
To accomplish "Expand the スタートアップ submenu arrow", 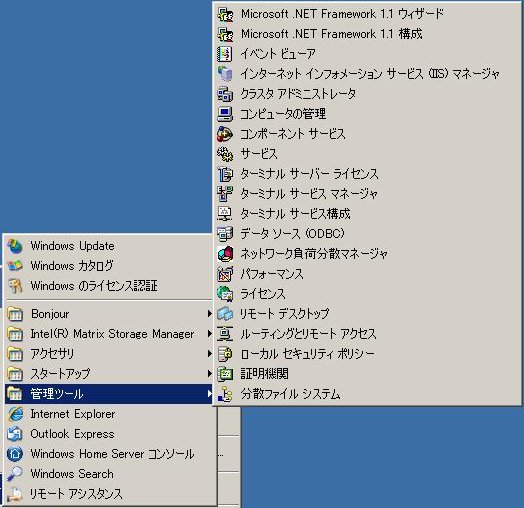I will point(209,374).
